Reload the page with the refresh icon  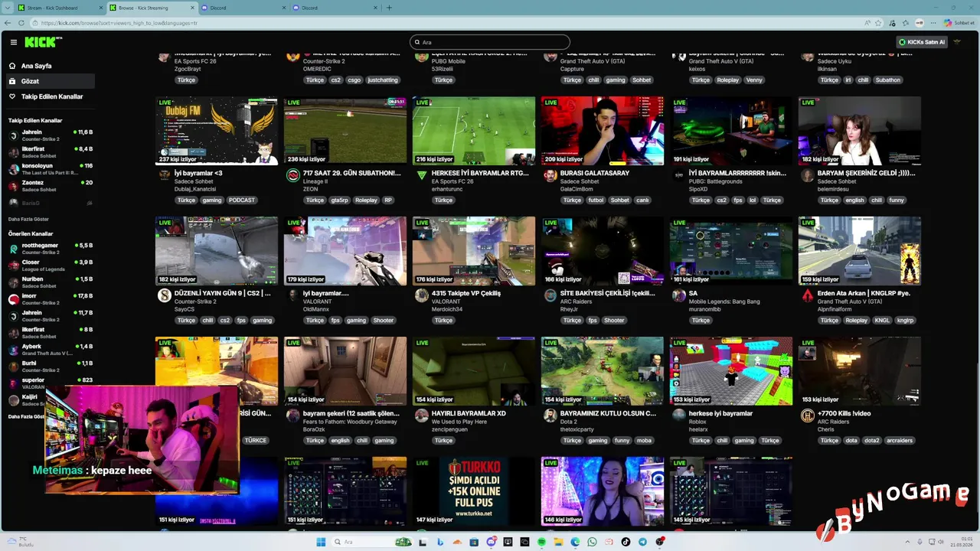coord(21,23)
